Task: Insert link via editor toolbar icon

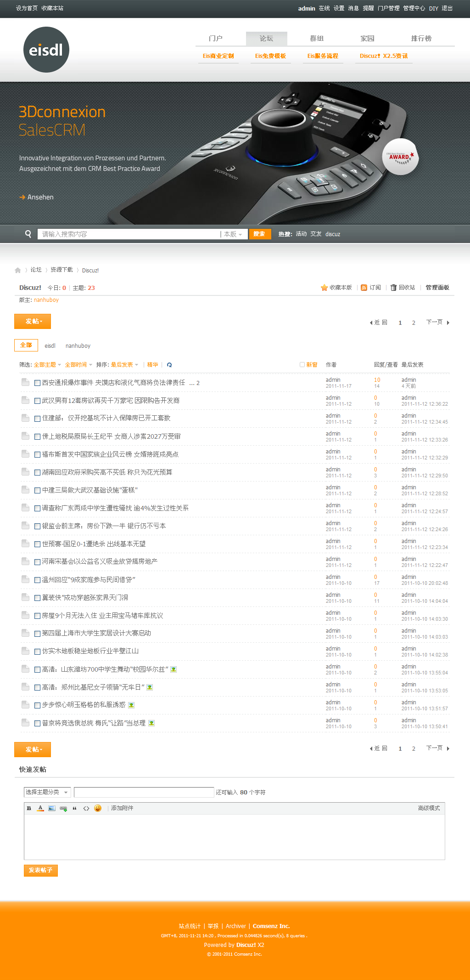Action: point(63,808)
